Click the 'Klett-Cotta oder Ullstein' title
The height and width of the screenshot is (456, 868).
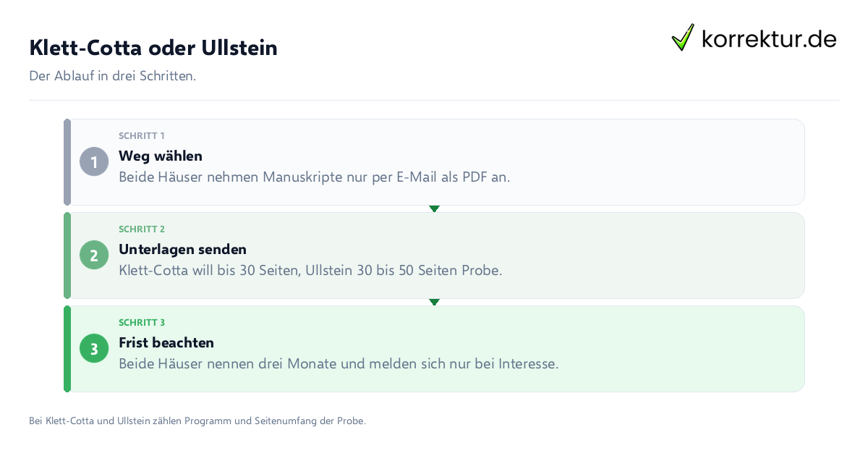click(x=153, y=48)
